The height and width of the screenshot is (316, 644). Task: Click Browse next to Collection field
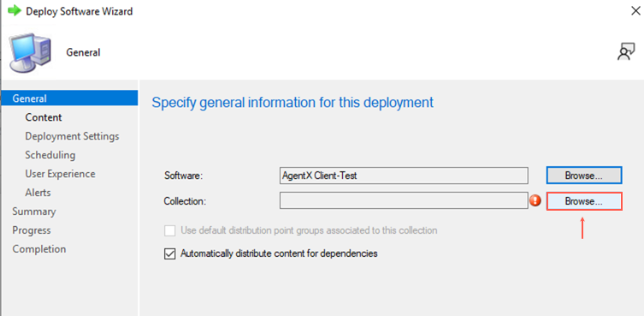(584, 201)
